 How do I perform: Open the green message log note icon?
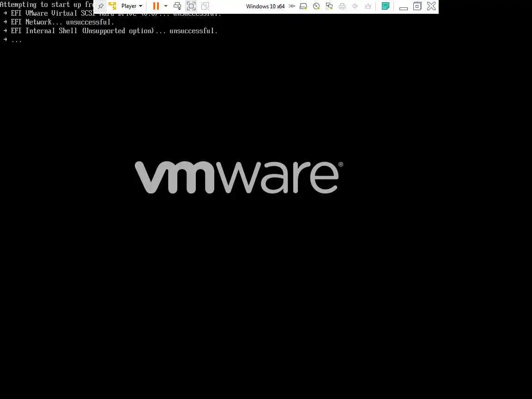coord(386,6)
